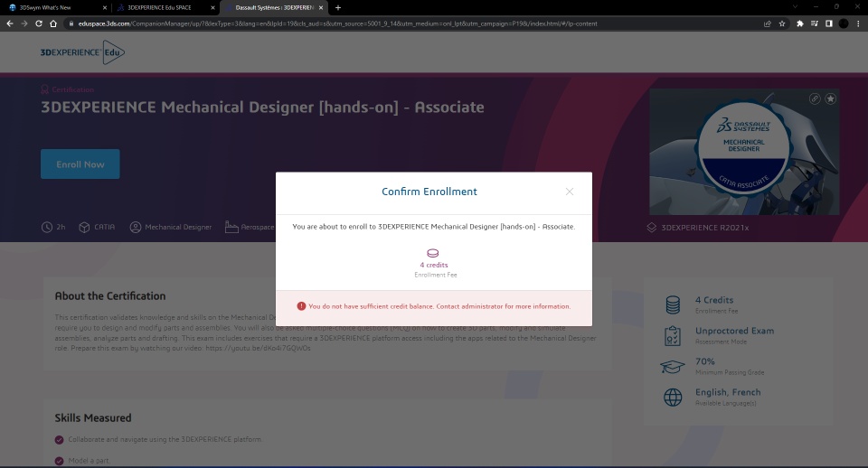Image resolution: width=868 pixels, height=468 pixels.
Task: Click the favorite star icon on certification image
Action: 830,98
